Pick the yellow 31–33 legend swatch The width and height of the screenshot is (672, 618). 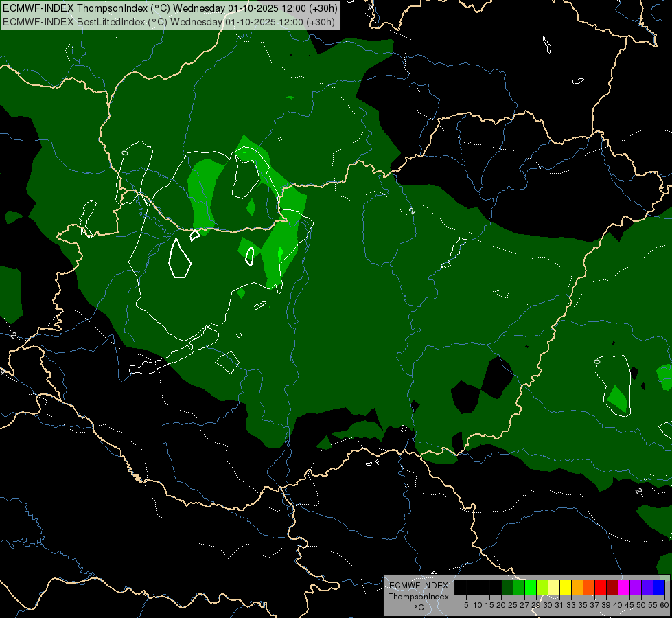tap(566, 587)
